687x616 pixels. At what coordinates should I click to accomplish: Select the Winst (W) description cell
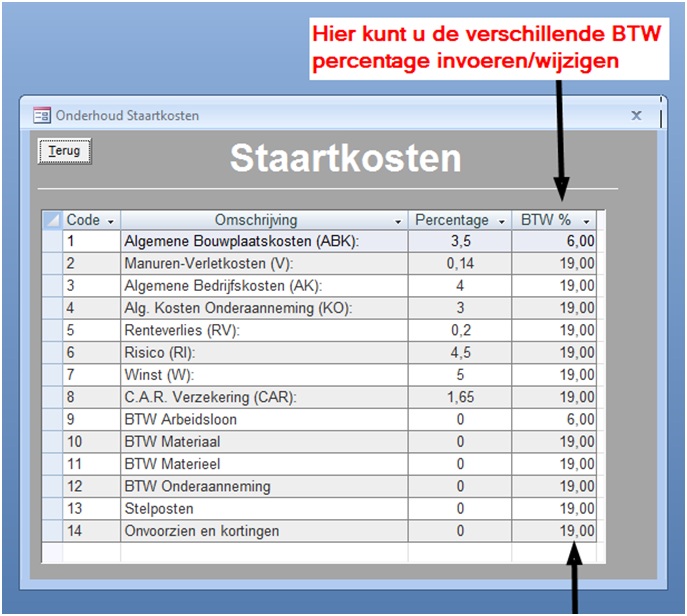tap(264, 375)
